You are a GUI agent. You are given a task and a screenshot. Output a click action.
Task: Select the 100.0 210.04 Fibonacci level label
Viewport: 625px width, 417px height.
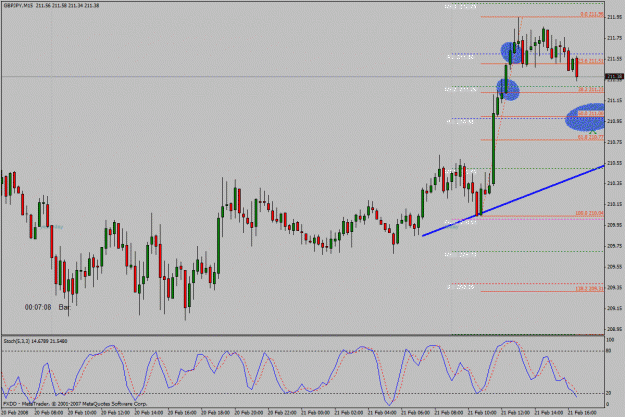[590, 214]
